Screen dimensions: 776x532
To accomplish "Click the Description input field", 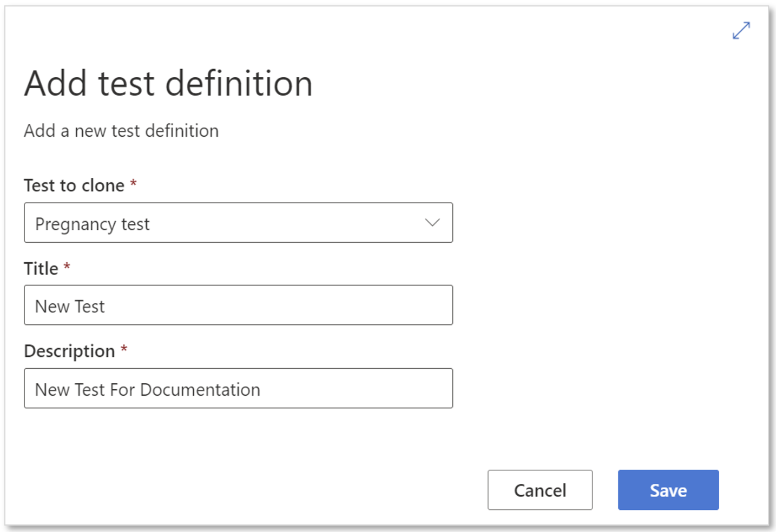I will [238, 388].
